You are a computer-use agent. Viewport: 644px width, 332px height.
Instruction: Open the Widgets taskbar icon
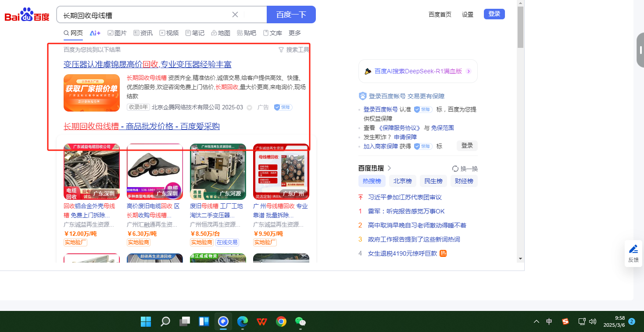(204, 321)
